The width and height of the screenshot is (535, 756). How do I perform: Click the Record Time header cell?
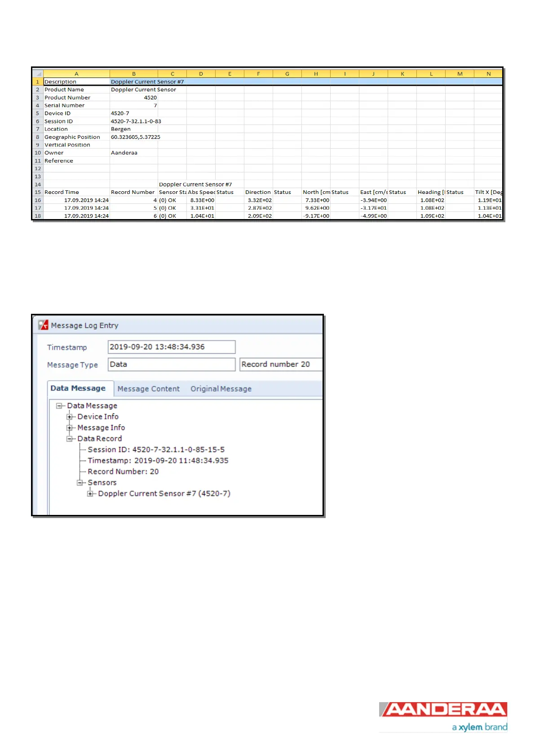tap(76, 192)
